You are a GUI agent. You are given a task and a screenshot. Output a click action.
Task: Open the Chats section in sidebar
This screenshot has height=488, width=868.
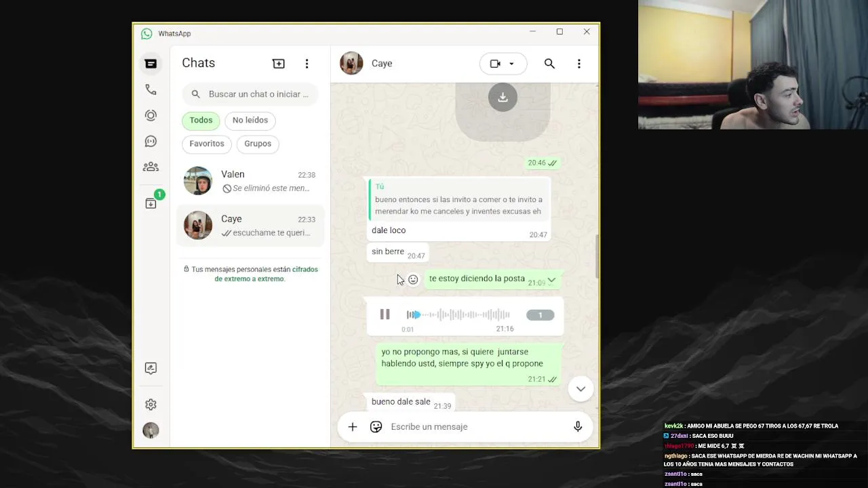point(151,64)
